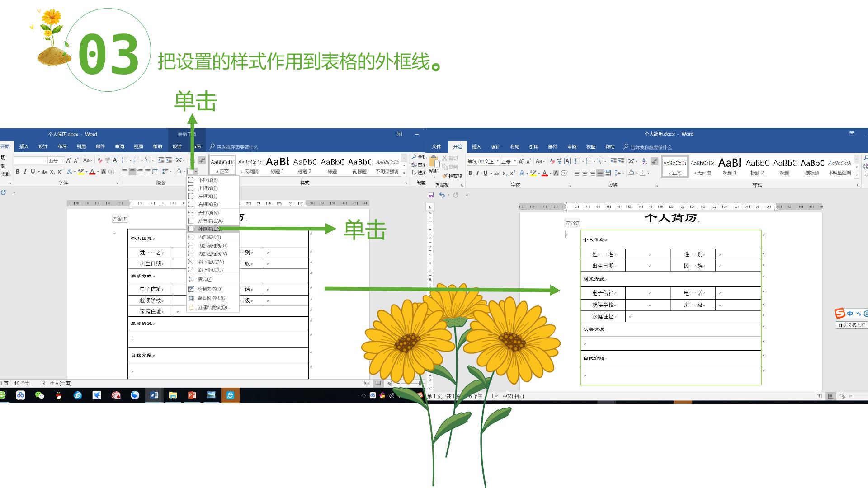Expand the font name dropdown 等线
This screenshot has height=488, width=868.
click(x=483, y=161)
